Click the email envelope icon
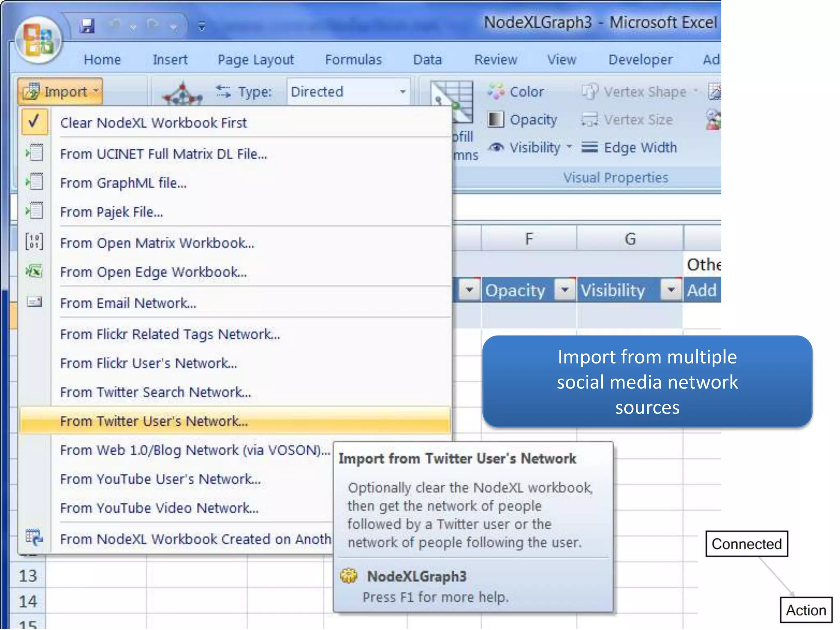840x630 pixels. [34, 302]
